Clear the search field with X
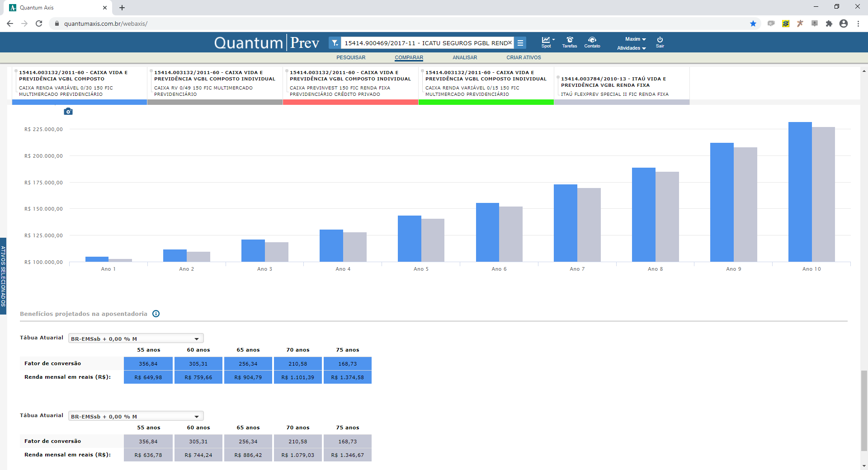Viewport: 868px width, 470px height. pos(510,43)
